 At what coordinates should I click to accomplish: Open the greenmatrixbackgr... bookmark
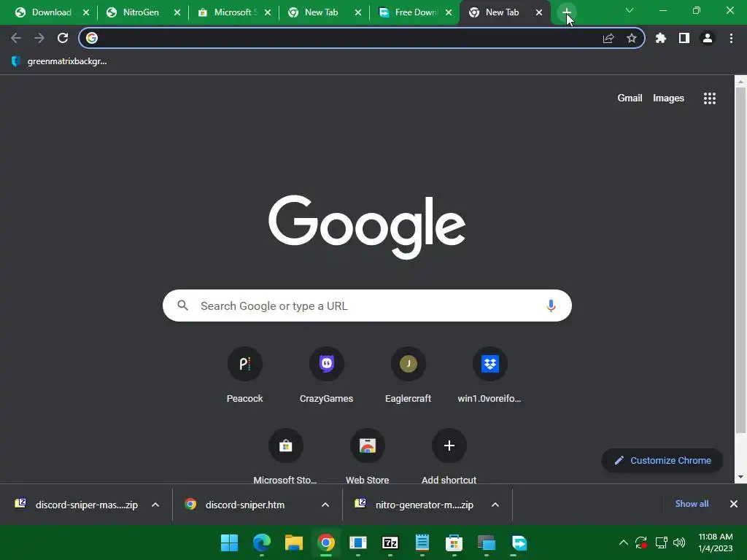59,61
